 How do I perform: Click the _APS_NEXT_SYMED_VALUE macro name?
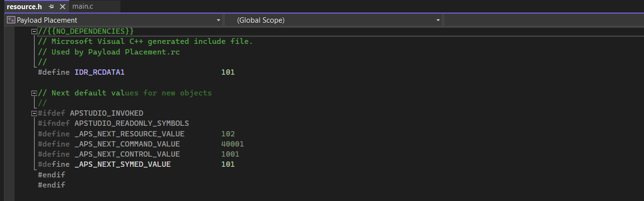click(x=122, y=164)
